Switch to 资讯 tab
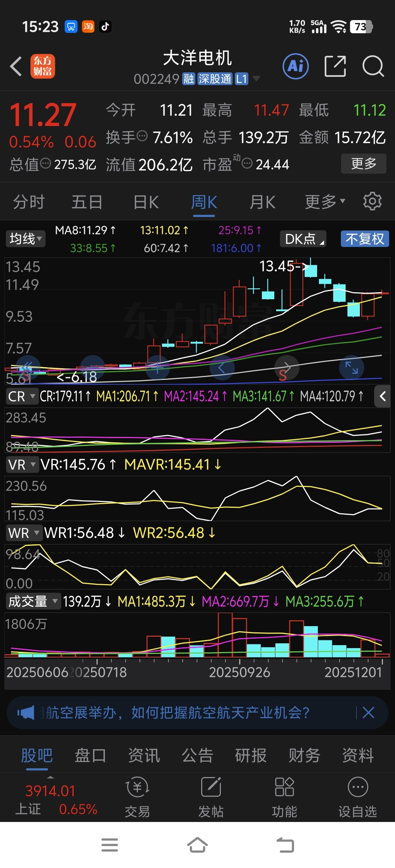 pos(144,755)
